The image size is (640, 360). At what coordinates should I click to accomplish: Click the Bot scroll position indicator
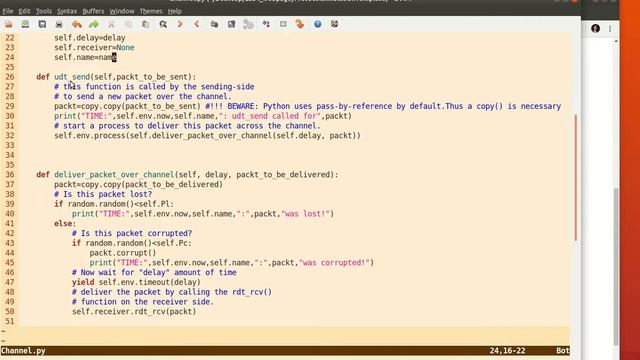coord(562,351)
